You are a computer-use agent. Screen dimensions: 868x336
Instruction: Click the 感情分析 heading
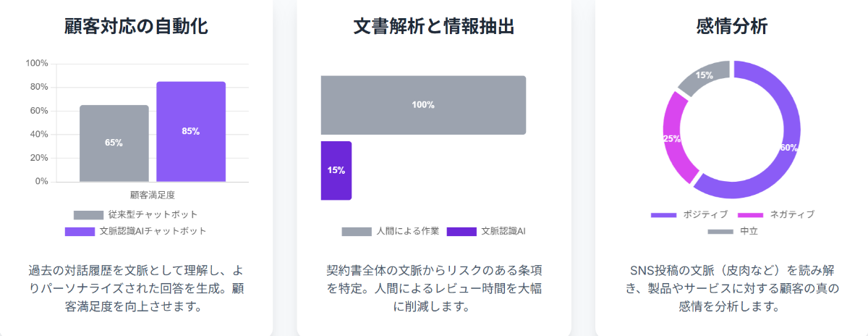(x=732, y=27)
